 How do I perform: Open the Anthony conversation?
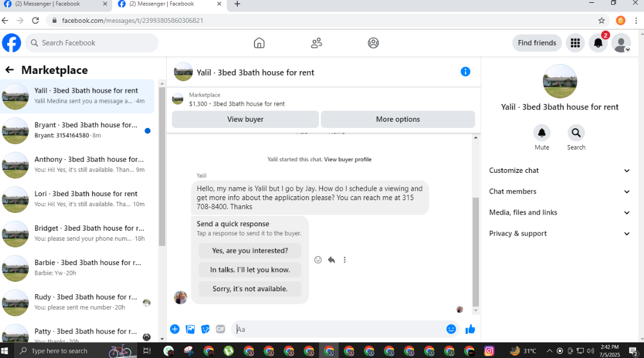(x=77, y=165)
